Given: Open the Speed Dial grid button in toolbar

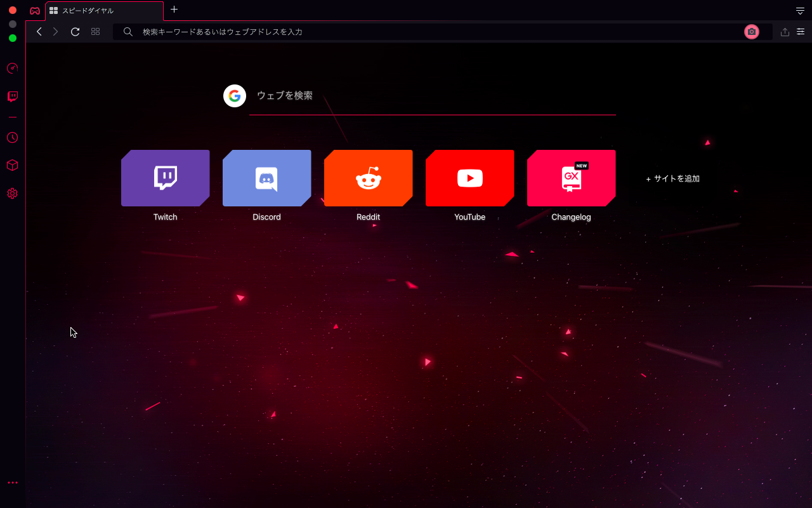Looking at the screenshot, I should [x=95, y=32].
